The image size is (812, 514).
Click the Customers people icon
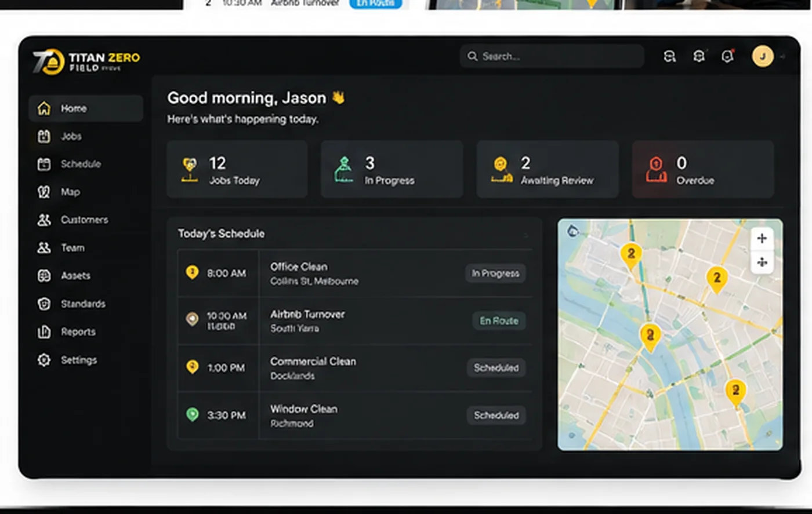pos(44,220)
